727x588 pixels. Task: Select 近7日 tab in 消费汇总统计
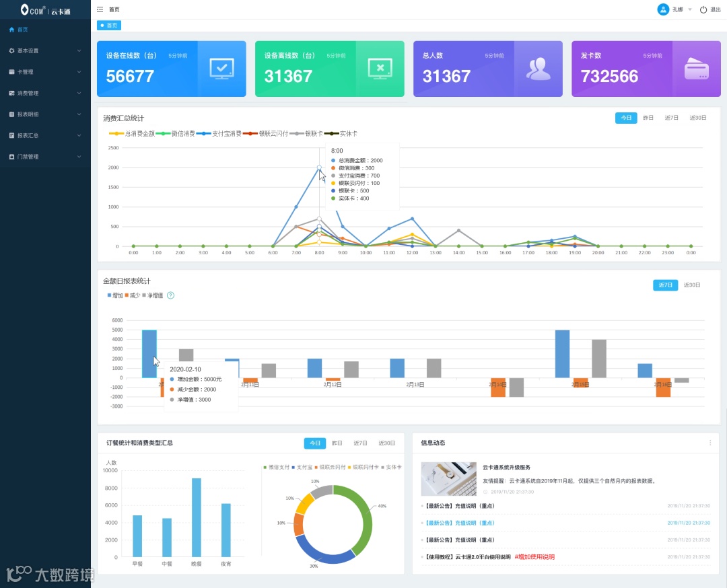click(671, 118)
